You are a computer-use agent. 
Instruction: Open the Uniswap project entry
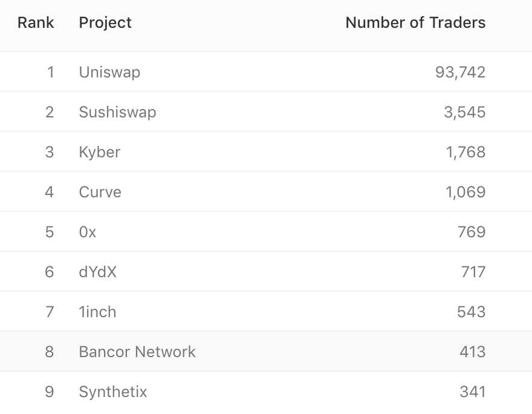109,72
